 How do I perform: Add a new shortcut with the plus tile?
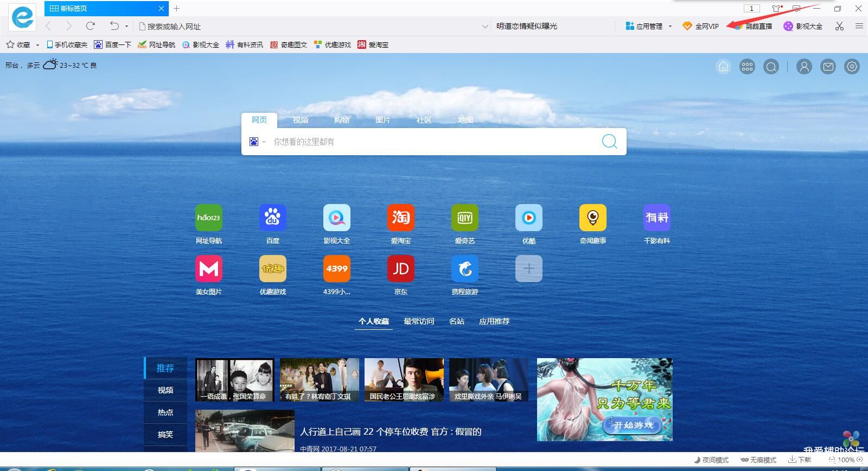click(529, 269)
